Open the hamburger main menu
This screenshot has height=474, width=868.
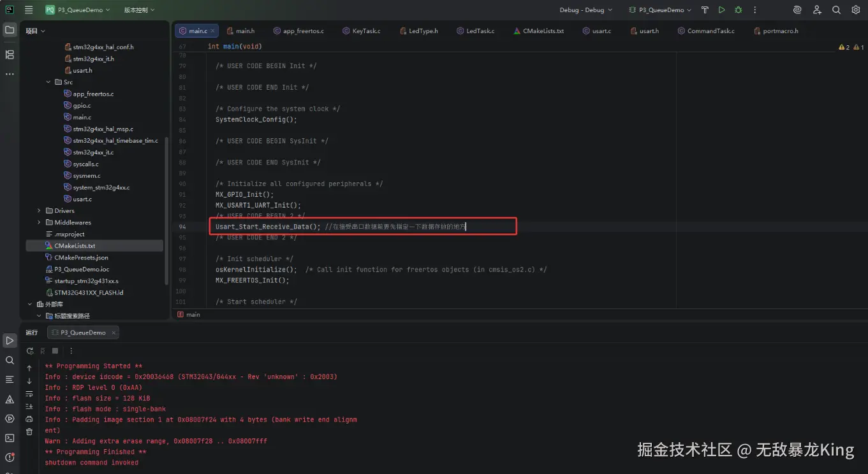29,10
